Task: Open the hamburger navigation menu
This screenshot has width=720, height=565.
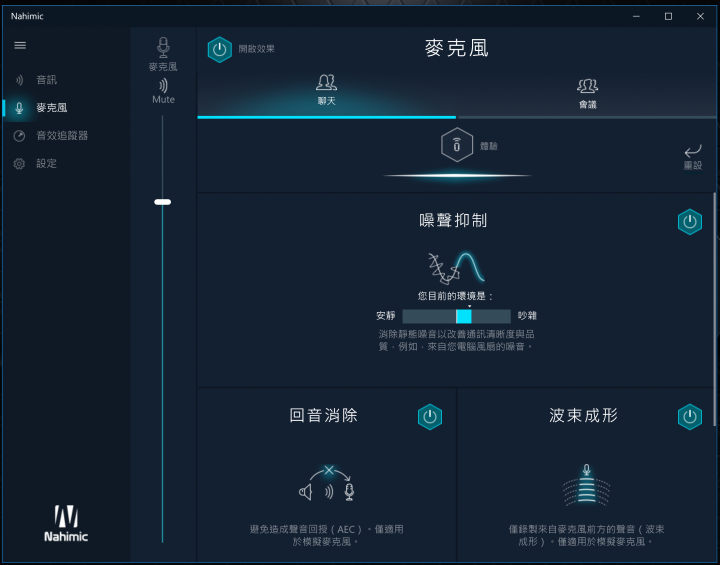Action: coord(20,45)
